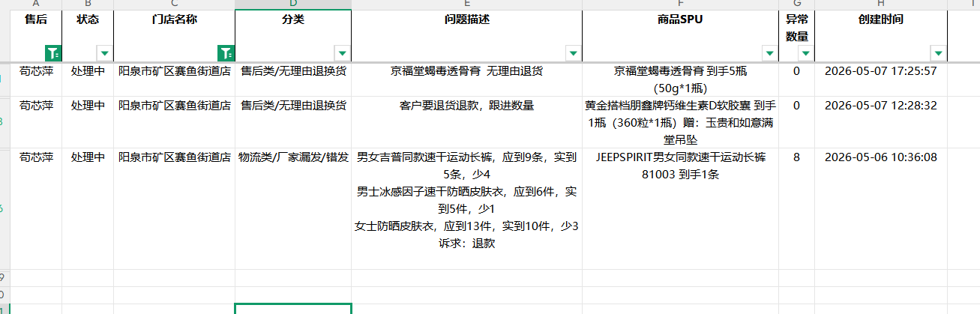The width and height of the screenshot is (980, 314).
Task: Select column A header
Action: (36, 4)
